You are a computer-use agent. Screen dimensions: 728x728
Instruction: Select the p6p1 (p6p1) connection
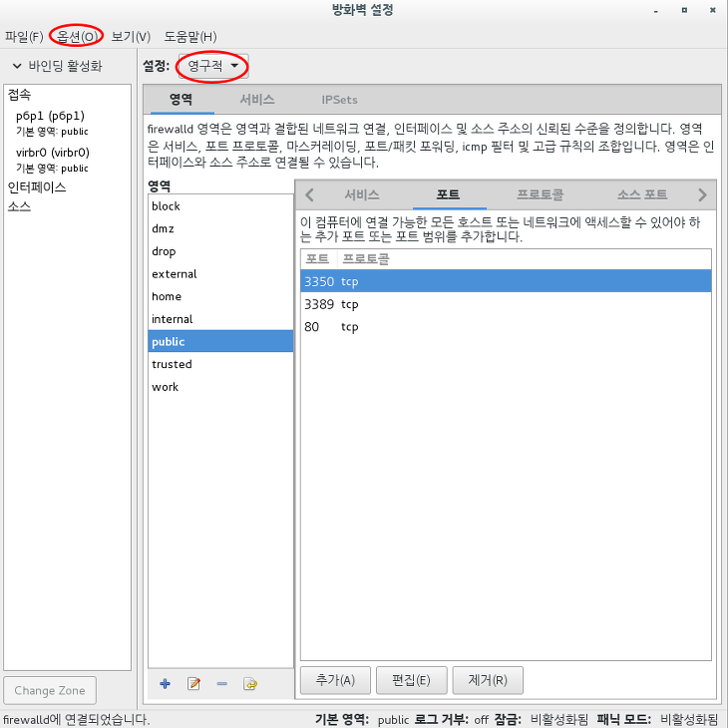pyautogui.click(x=68, y=123)
